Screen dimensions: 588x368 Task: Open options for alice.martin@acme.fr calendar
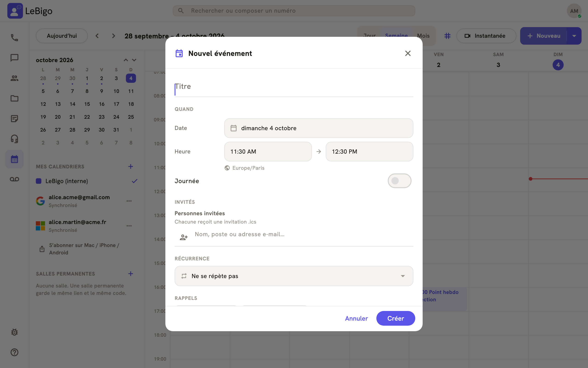[x=129, y=226]
